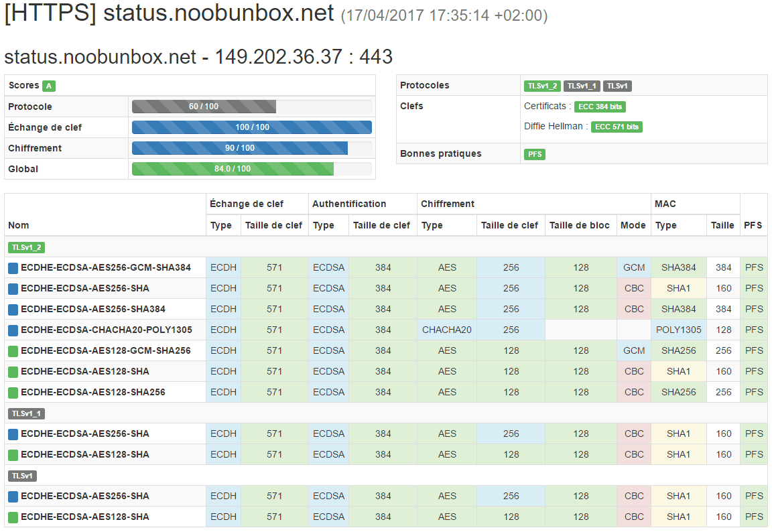772x532 pixels.
Task: Click the Global 84.0 / 100 score bar
Action: [233, 169]
